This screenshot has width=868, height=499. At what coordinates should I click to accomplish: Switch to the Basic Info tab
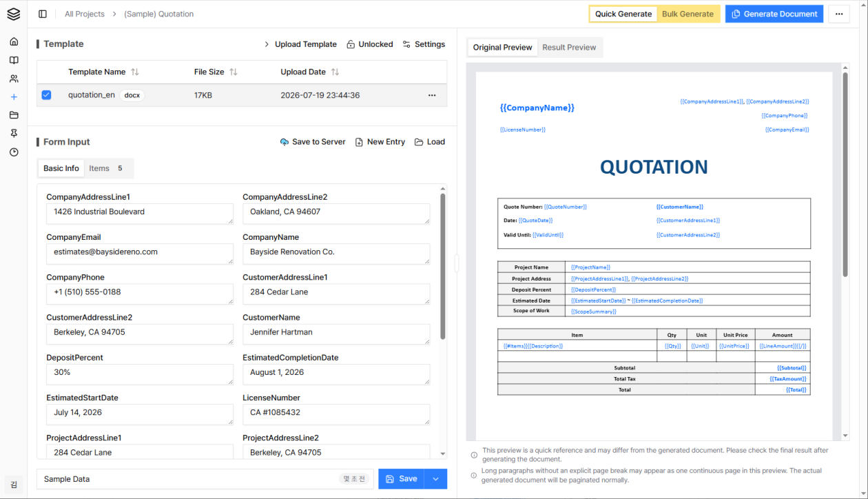61,168
